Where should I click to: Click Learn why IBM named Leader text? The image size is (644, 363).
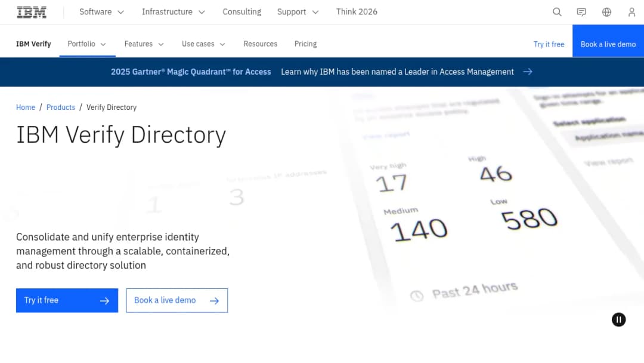pyautogui.click(x=397, y=72)
